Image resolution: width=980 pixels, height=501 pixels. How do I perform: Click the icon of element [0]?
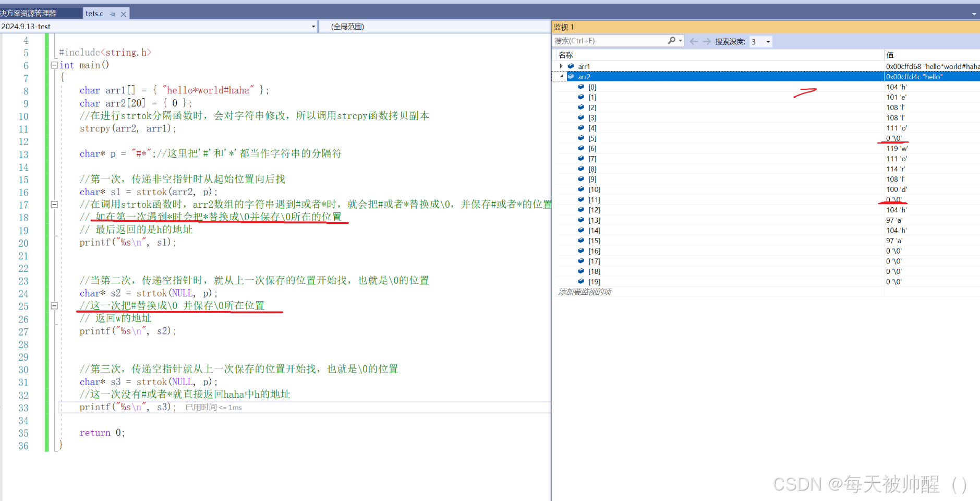click(x=581, y=87)
